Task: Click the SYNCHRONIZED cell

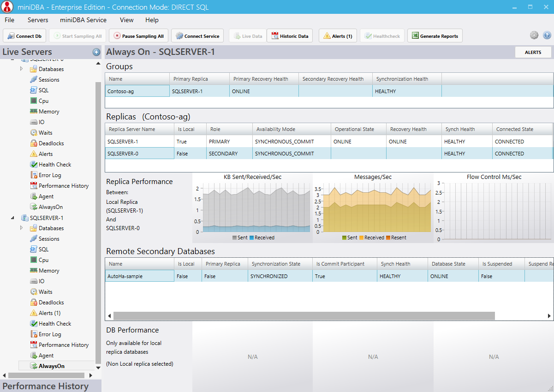Action: pyautogui.click(x=280, y=276)
